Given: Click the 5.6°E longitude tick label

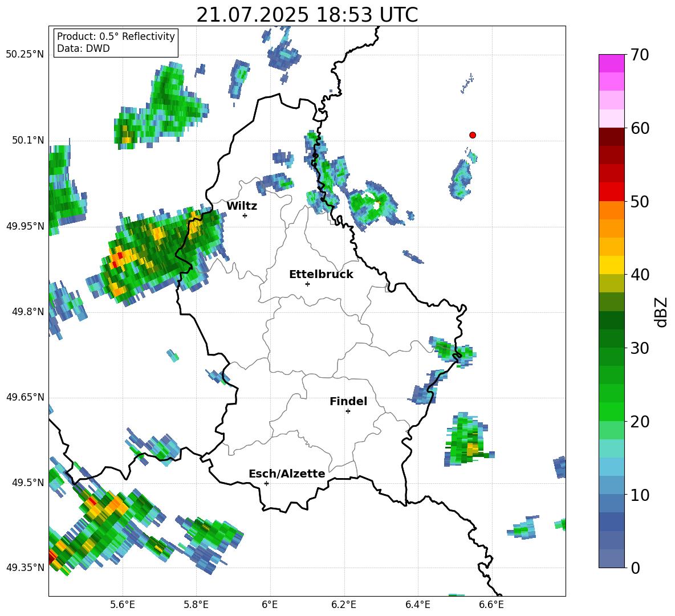Looking at the screenshot, I should 122,605.
